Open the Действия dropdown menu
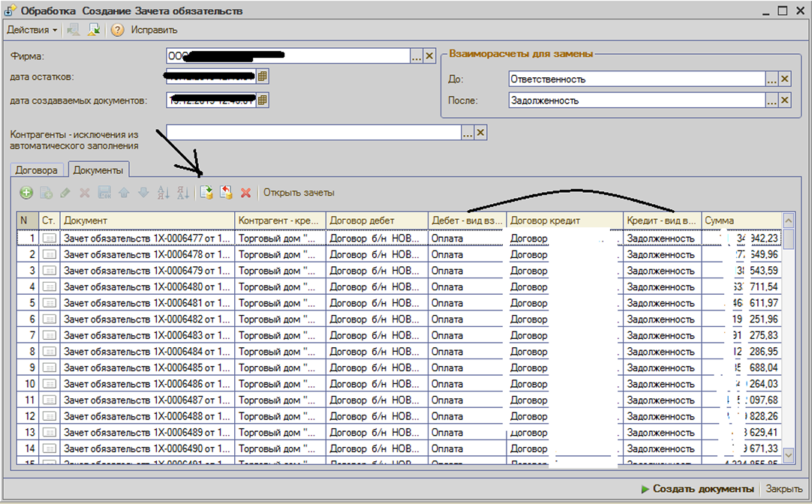 click(32, 30)
